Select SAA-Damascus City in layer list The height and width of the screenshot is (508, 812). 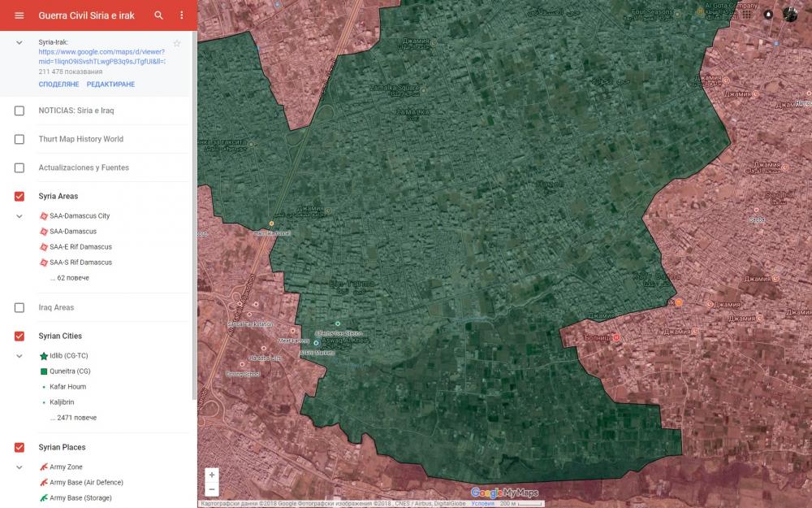[x=80, y=216]
